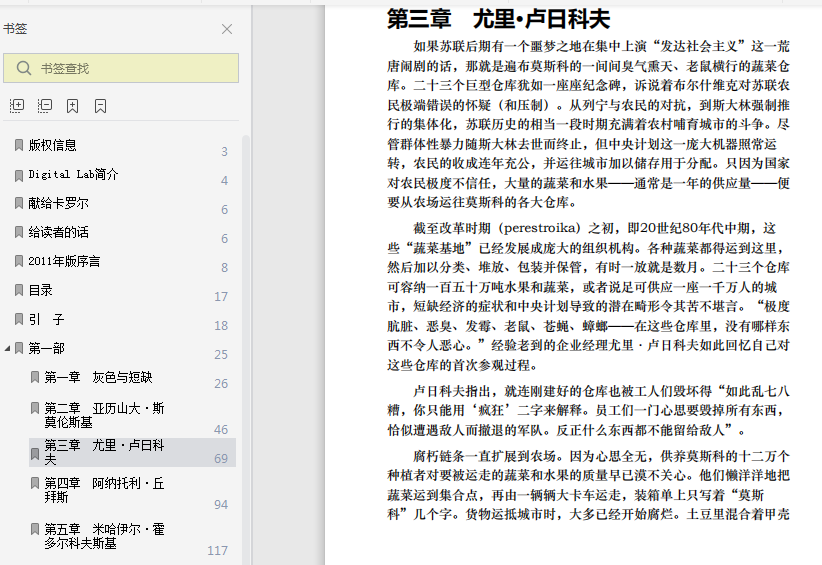
Task: Click the bookmark icon beside 第一章
Action: [35, 377]
